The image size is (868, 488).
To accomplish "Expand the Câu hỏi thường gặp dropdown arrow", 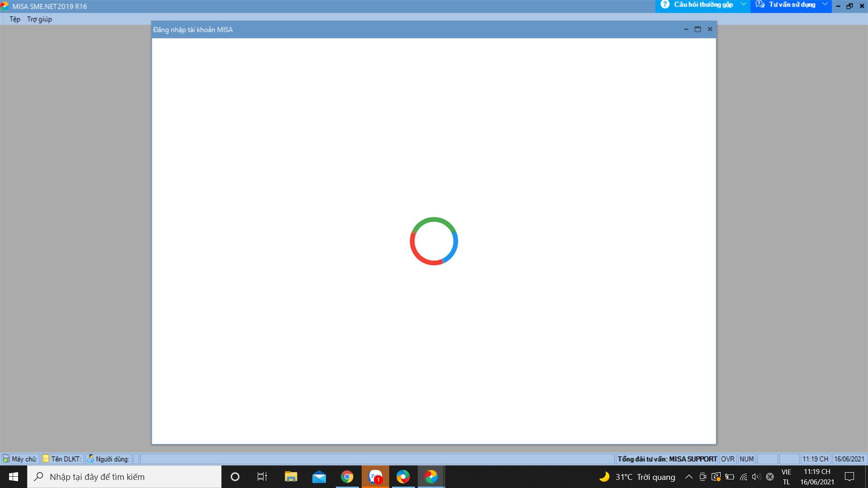I will [743, 4].
